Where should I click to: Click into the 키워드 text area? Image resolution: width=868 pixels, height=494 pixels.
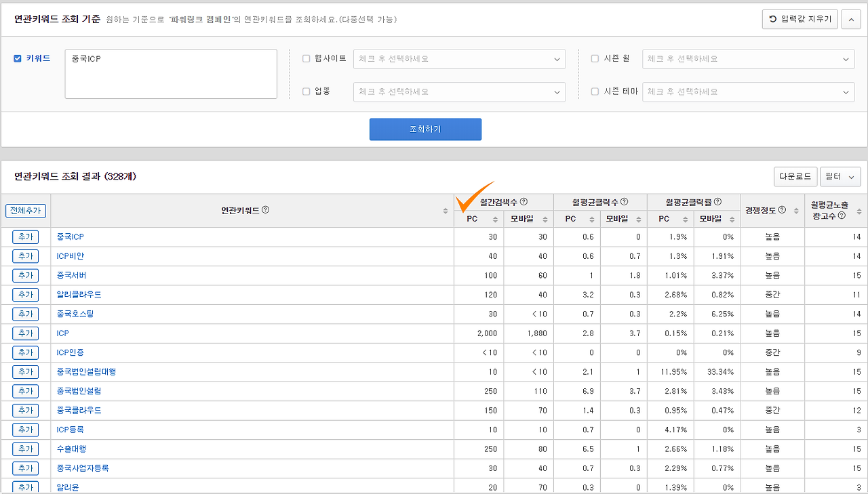pos(171,74)
